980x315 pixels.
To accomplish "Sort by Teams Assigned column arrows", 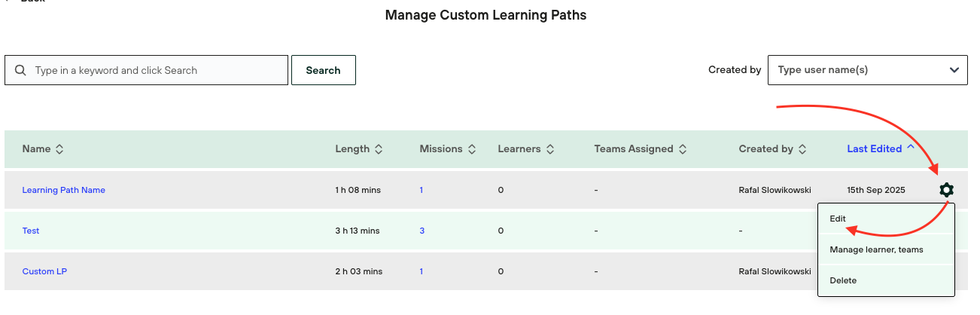I will coord(683,149).
